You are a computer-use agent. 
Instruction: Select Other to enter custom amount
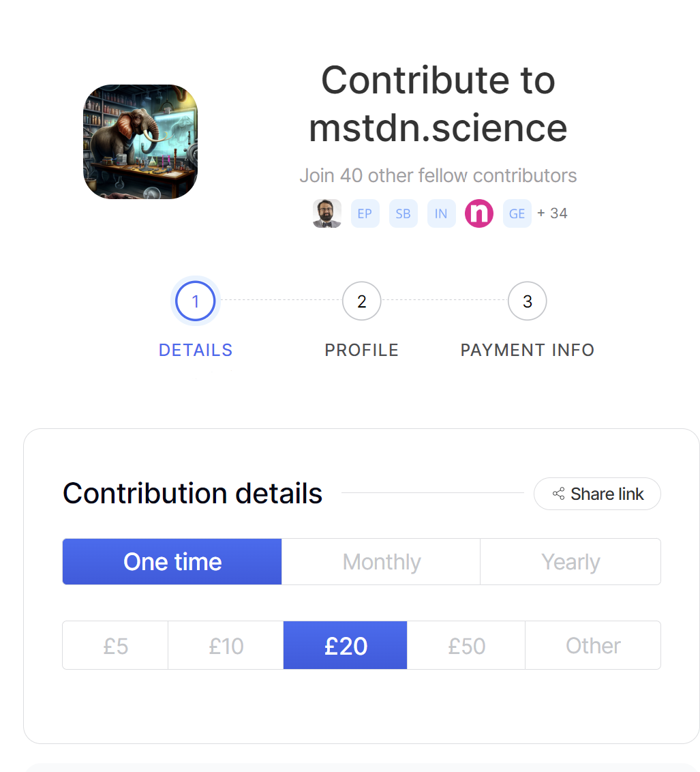[593, 645]
